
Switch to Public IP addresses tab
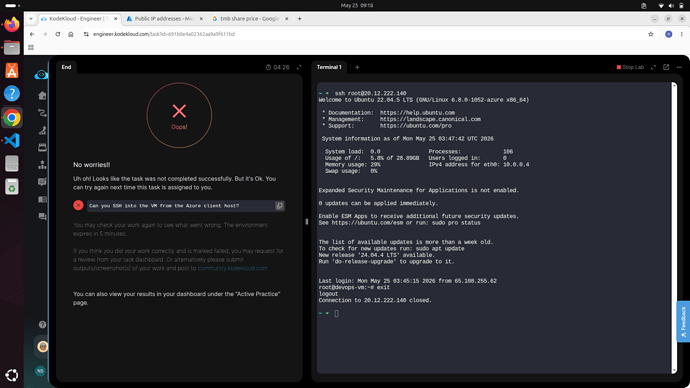[x=165, y=18]
